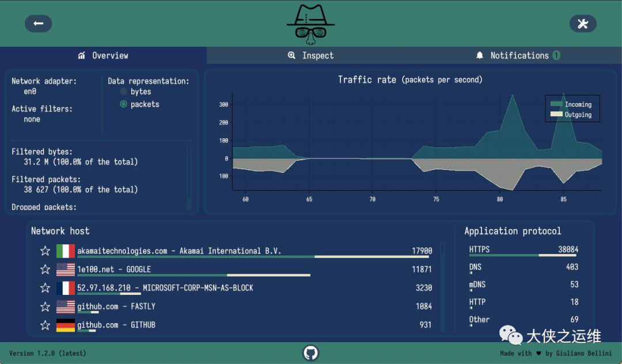Image resolution: width=622 pixels, height=364 pixels.
Task: Click the 931 packet count value
Action: click(426, 325)
